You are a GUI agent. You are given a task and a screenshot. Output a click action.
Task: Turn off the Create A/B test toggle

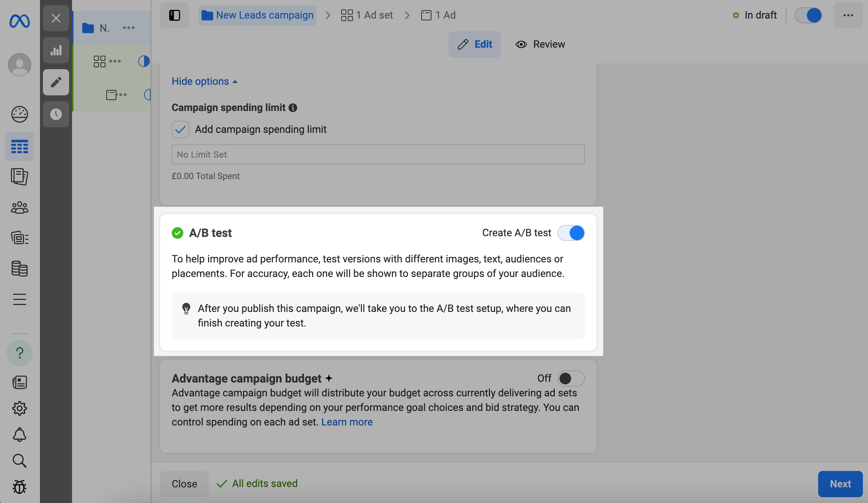(571, 233)
